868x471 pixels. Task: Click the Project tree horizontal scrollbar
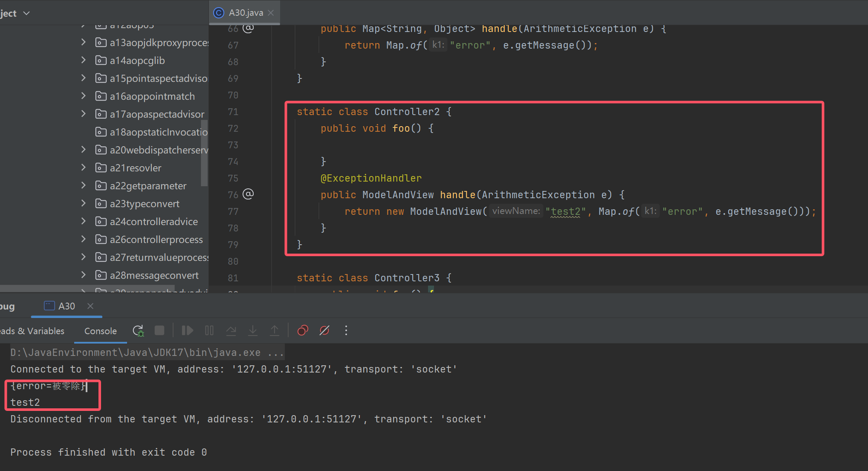click(x=87, y=289)
